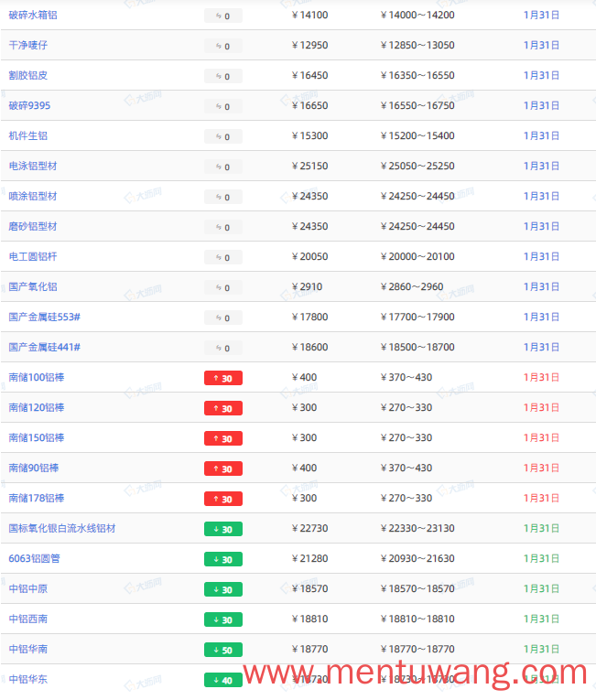Screen dimensions: 596x700
Task: Click the gray 0 change badge for 破碎水箱铝
Action: (223, 16)
